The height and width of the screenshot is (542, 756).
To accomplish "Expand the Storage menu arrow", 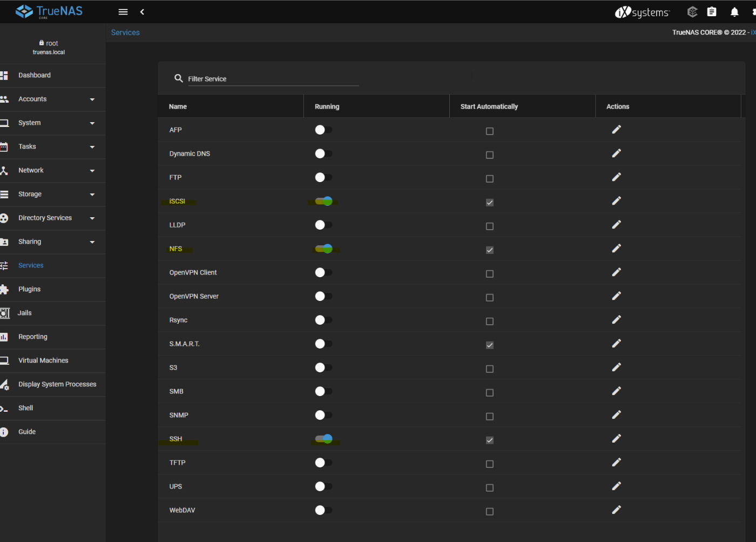I will click(x=92, y=195).
